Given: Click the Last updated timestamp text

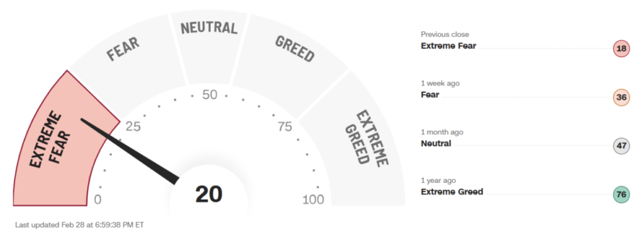Looking at the screenshot, I should tap(80, 225).
